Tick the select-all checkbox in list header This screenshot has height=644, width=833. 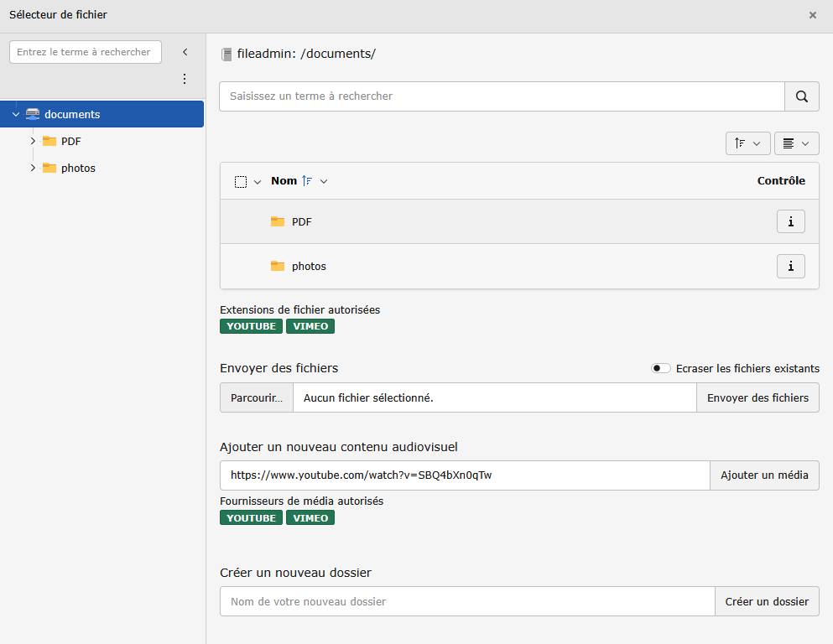[x=241, y=181]
